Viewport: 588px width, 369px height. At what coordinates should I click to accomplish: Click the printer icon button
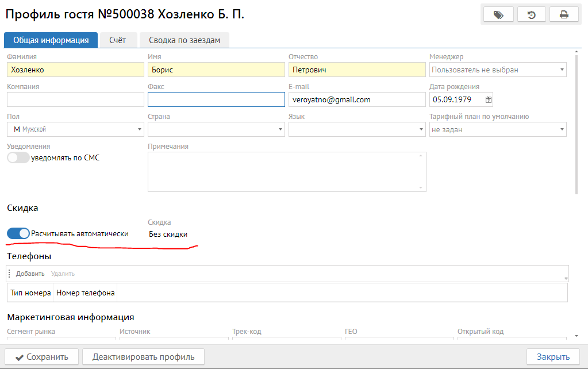click(564, 15)
